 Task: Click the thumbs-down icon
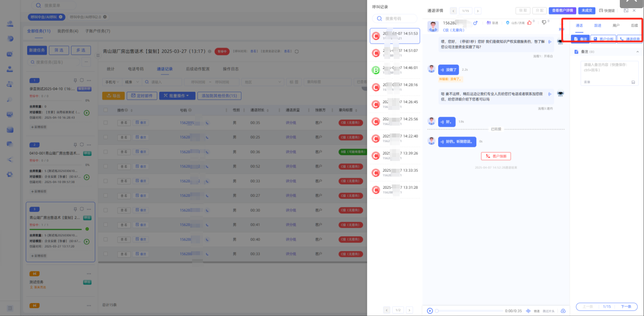coord(544,23)
